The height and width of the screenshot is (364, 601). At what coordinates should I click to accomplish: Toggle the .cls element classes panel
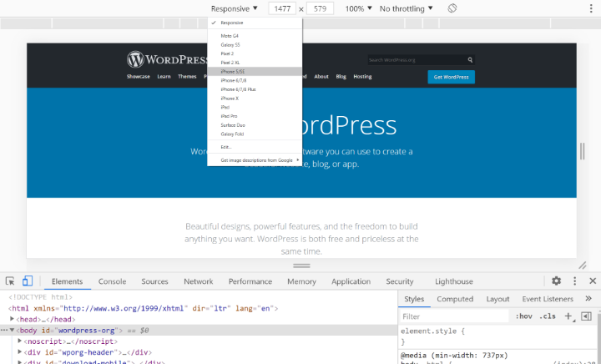point(548,316)
